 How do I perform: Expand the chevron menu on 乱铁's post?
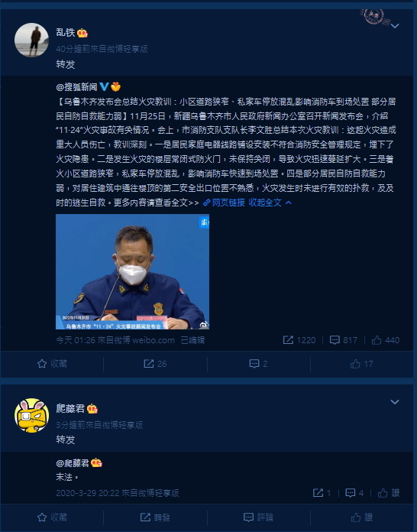point(395,26)
